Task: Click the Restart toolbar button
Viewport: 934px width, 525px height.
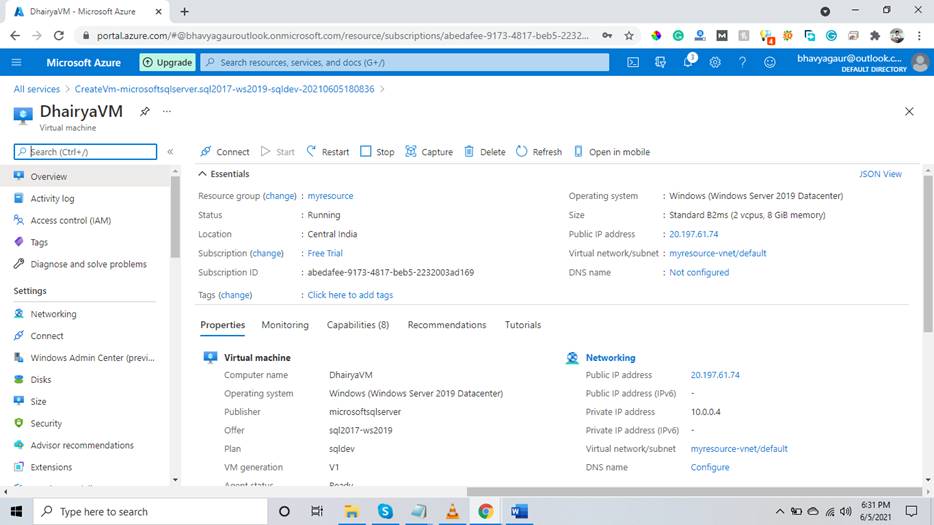Action: coord(328,152)
